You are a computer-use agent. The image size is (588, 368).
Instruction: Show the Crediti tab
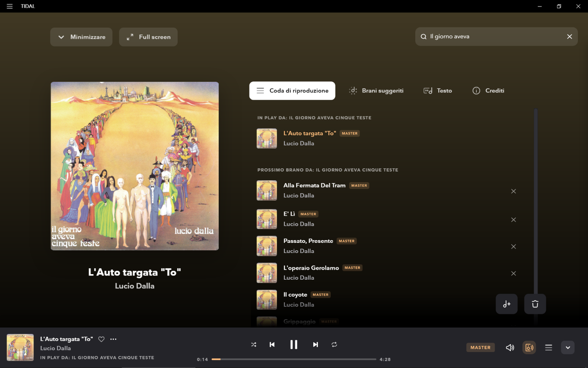(x=488, y=91)
